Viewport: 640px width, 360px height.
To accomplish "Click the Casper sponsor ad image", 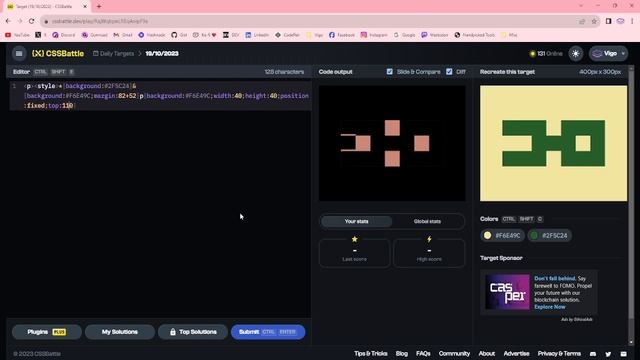I will pos(507,292).
